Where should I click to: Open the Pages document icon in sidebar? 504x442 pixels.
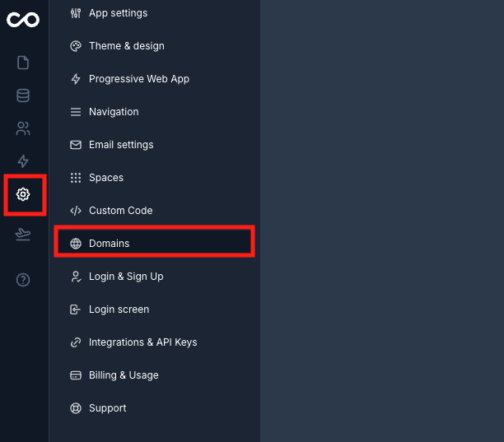pos(23,63)
